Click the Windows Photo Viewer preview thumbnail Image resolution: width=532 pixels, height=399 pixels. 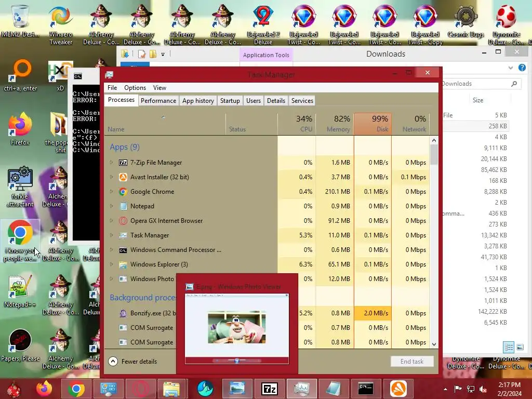(237, 328)
